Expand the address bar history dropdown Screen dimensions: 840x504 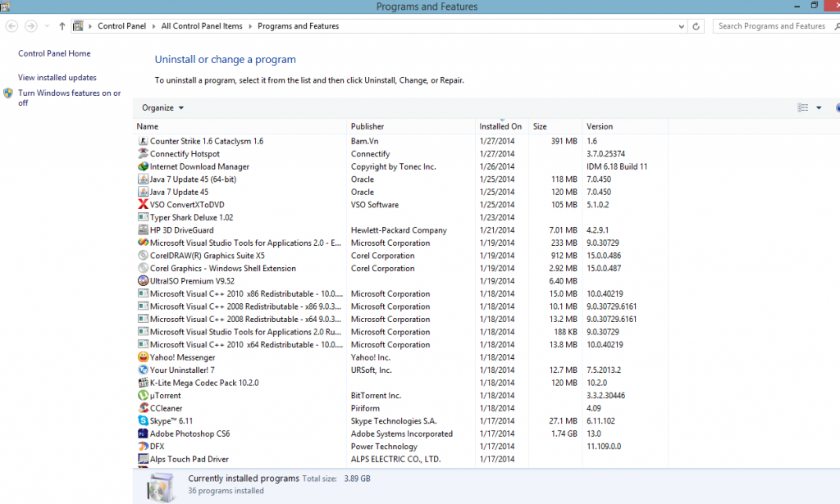point(682,26)
